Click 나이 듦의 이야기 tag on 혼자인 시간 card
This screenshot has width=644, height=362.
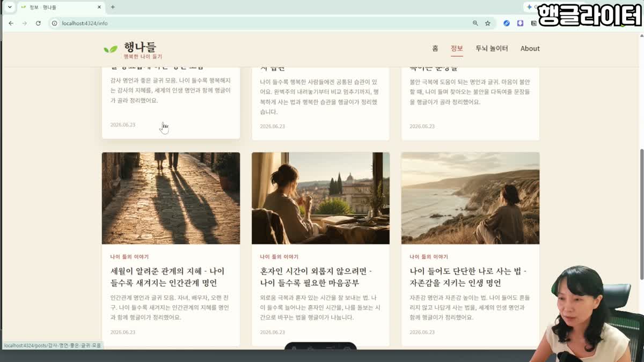[x=279, y=257]
